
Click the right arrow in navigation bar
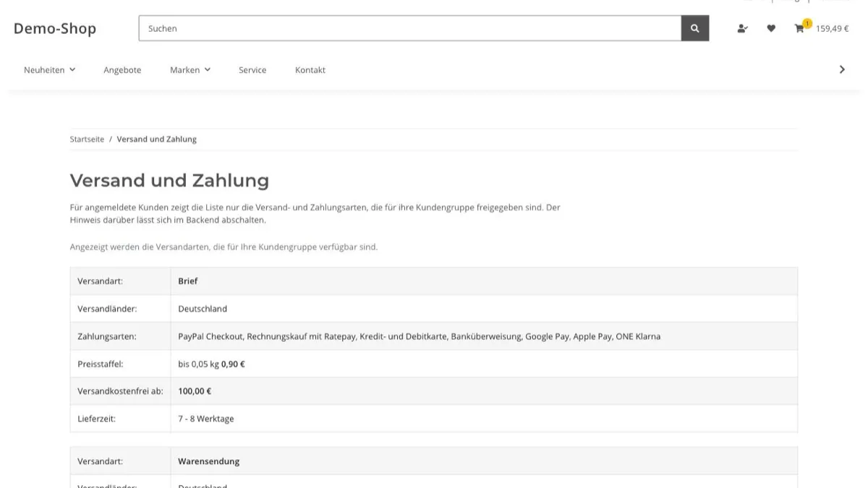tap(842, 69)
